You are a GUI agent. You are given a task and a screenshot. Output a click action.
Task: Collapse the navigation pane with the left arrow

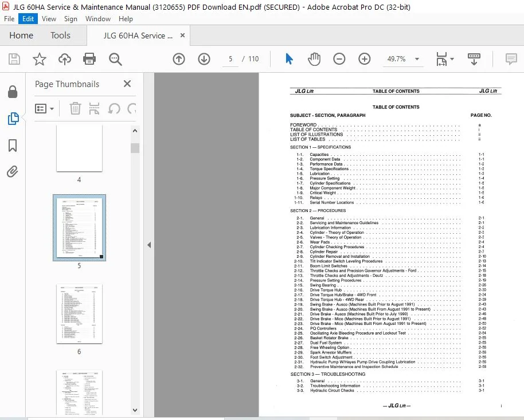click(x=149, y=245)
